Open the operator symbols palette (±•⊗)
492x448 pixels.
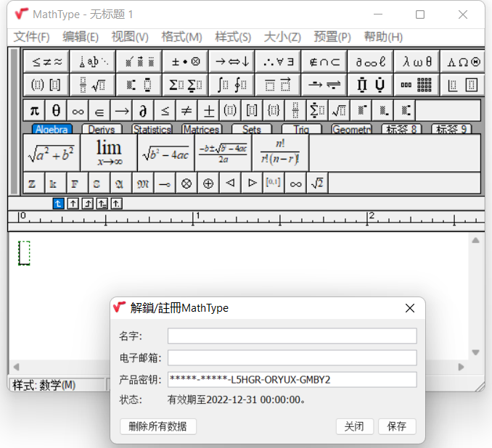(186, 62)
